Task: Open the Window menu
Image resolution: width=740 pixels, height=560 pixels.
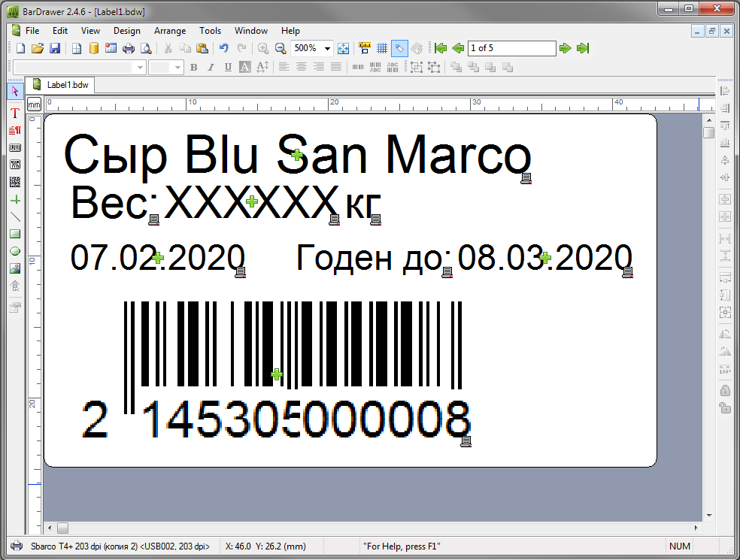Action: 251,31
